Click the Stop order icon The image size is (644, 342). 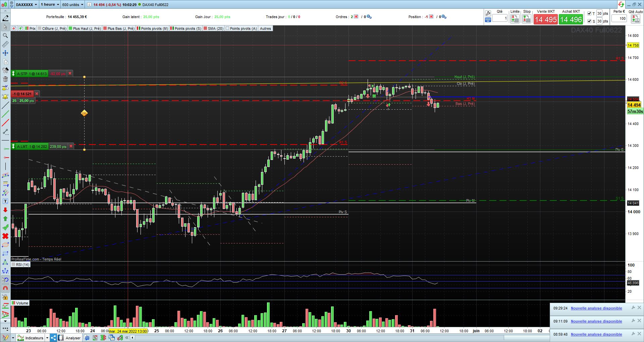tap(527, 19)
